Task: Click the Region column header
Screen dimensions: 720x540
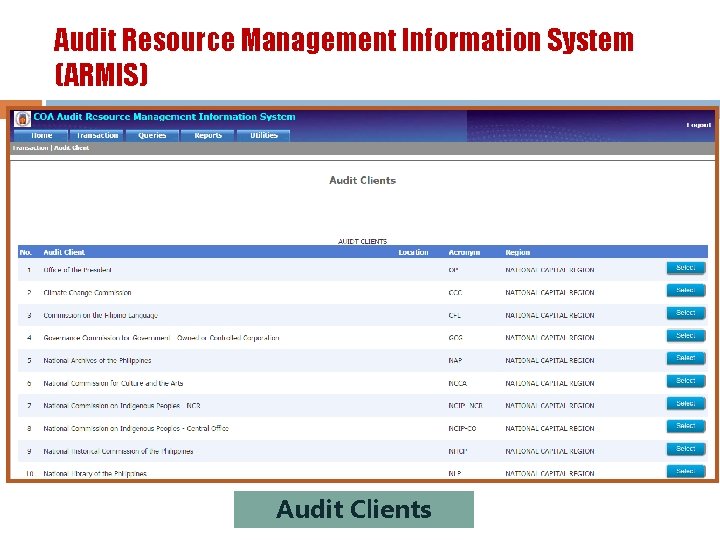Action: 518,252
